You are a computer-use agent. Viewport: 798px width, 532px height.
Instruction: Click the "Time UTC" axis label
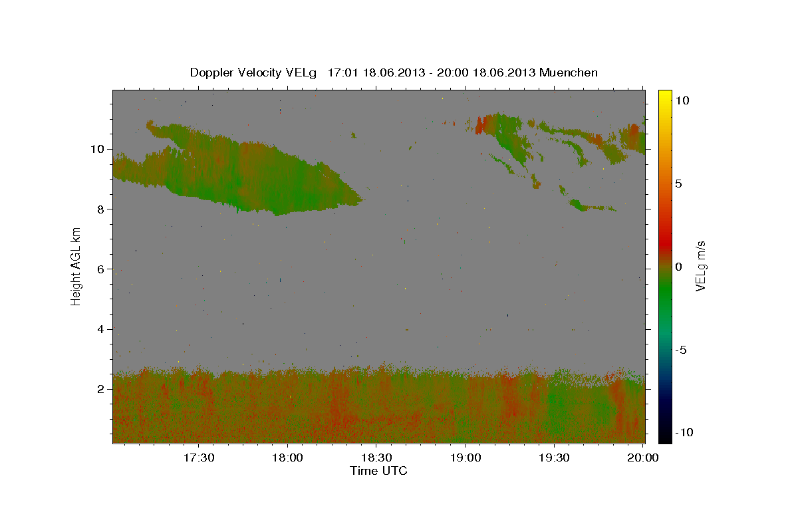379,471
